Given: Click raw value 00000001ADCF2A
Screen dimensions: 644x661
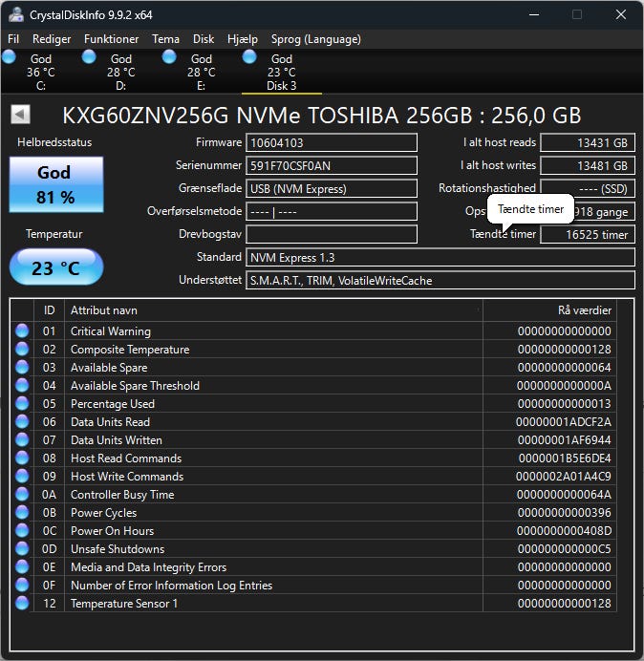Looking at the screenshot, I should [x=563, y=422].
